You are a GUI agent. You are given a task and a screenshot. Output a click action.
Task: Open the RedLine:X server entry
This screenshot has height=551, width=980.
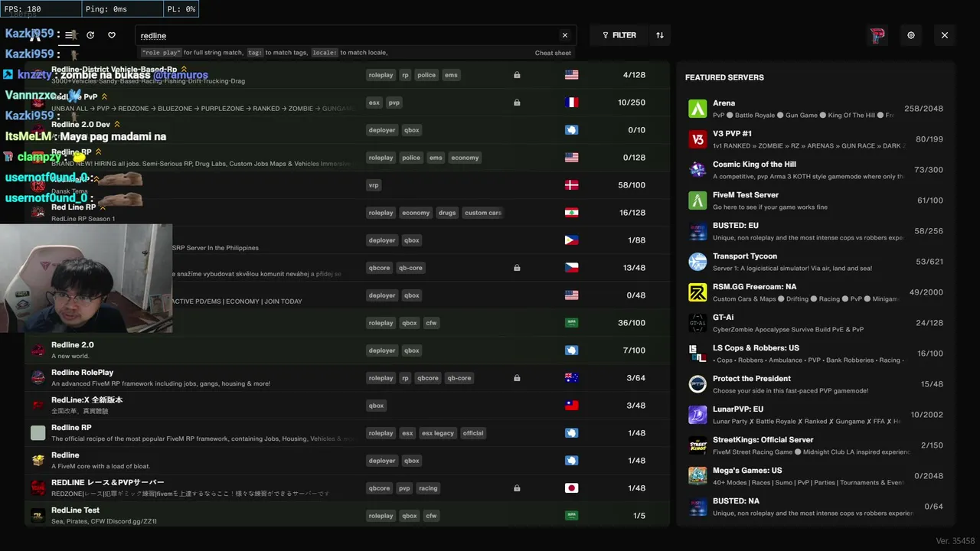348,406
